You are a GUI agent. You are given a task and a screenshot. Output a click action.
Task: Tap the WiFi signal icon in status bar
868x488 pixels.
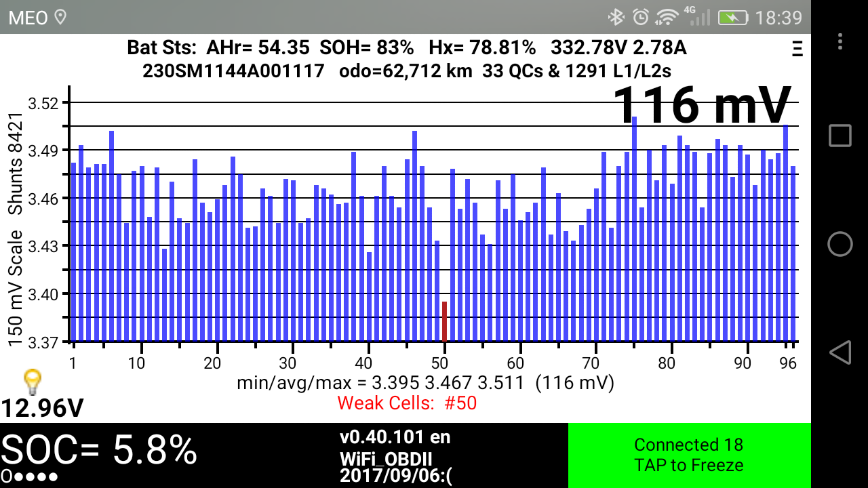667,17
